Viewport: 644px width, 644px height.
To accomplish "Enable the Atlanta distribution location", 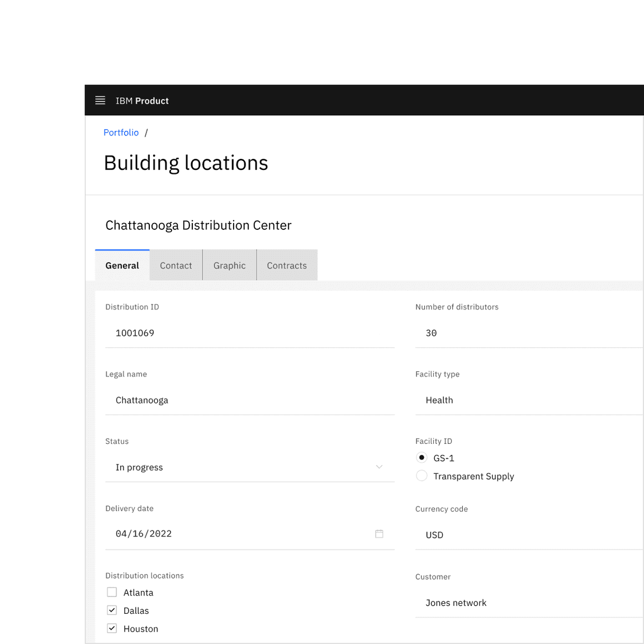I will click(x=112, y=592).
